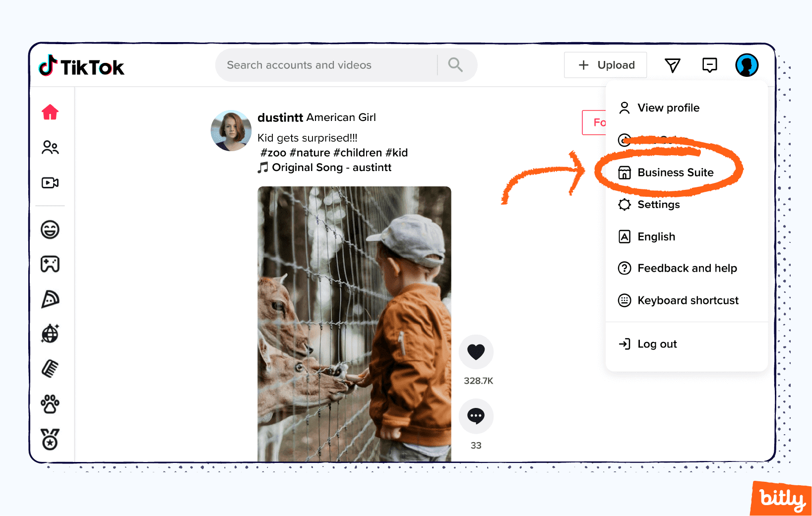Viewport: 812px width, 516px height.
Task: Go to Home in sidebar
Action: pos(50,112)
